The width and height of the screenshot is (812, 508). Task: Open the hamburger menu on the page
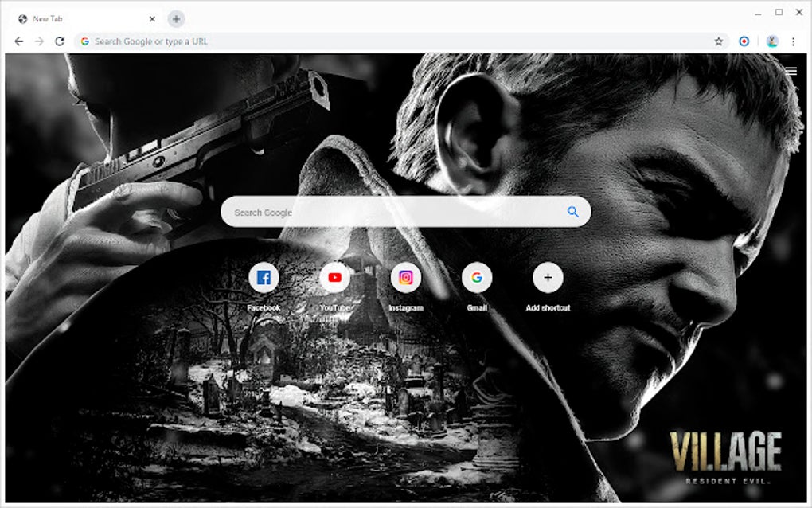791,71
